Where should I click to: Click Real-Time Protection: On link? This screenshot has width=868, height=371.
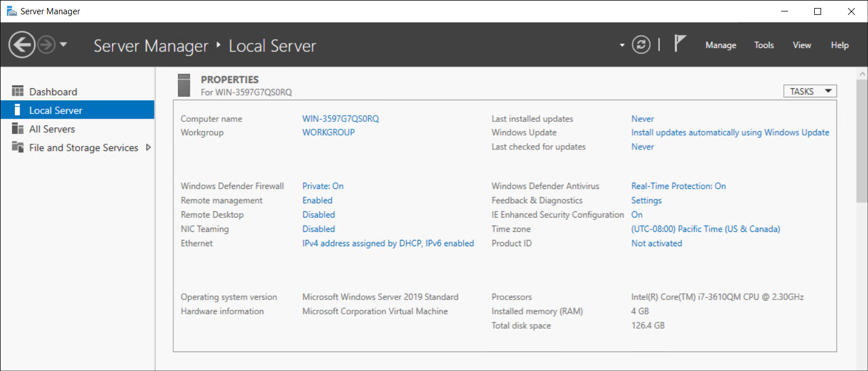coord(679,186)
